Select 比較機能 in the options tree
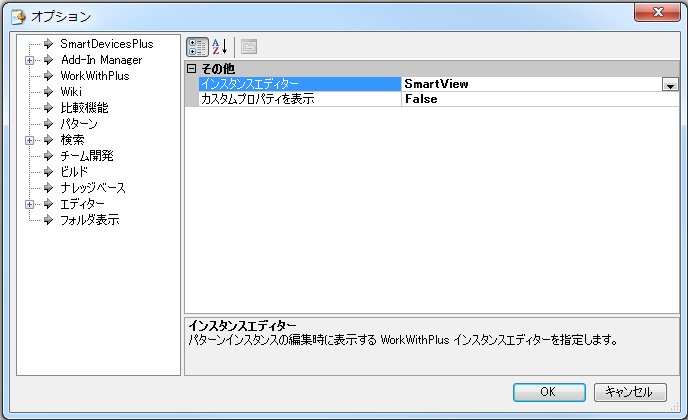This screenshot has height=420, width=688. (x=84, y=108)
